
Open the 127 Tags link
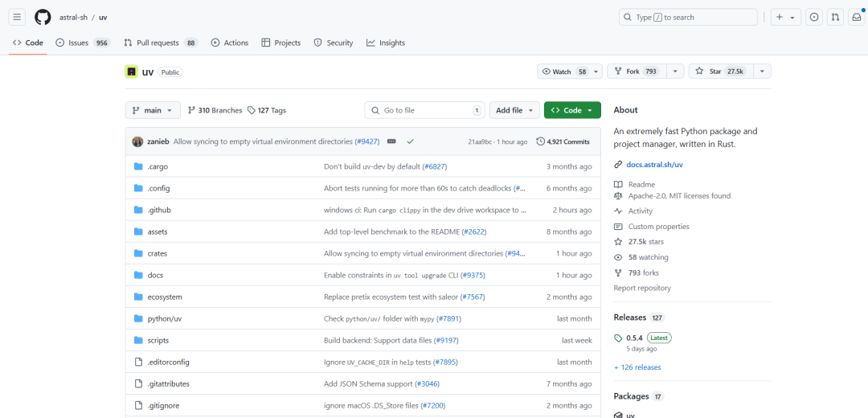click(267, 110)
